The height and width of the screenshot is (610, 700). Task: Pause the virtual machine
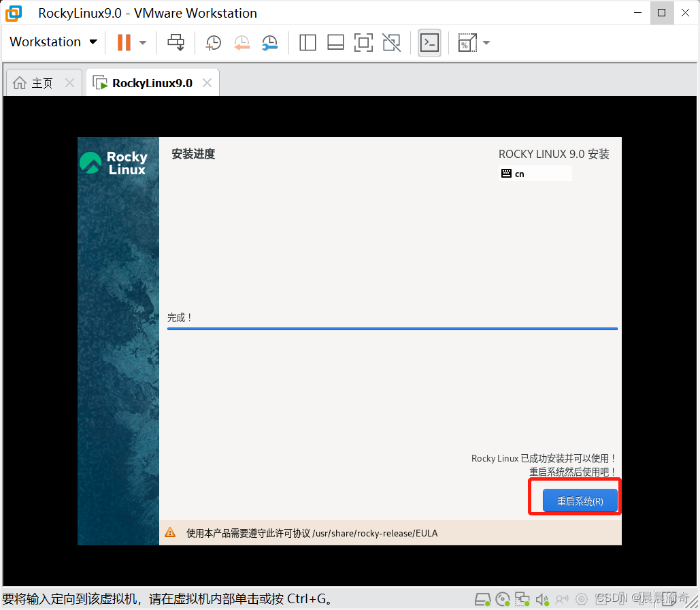pos(124,43)
